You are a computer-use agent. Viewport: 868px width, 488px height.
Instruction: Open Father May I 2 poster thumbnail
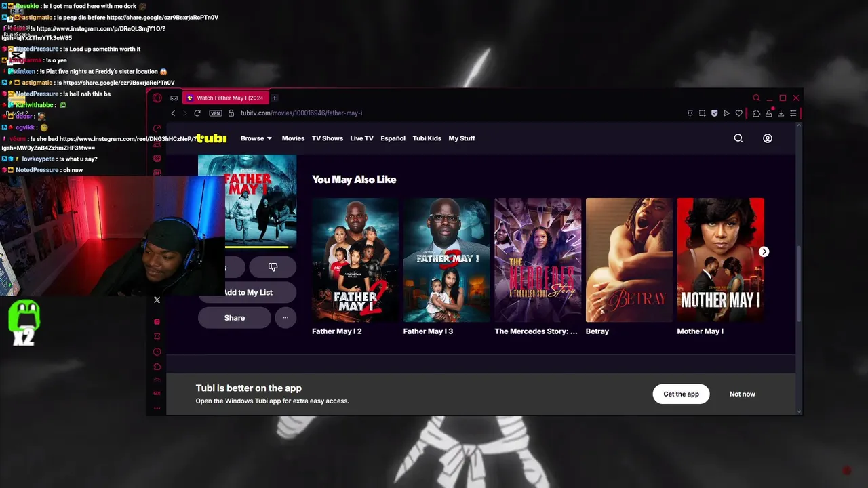click(x=355, y=260)
